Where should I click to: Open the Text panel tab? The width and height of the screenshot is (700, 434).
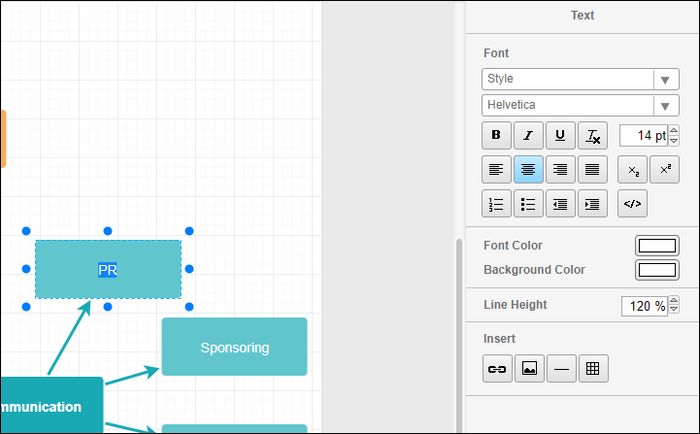pos(582,16)
